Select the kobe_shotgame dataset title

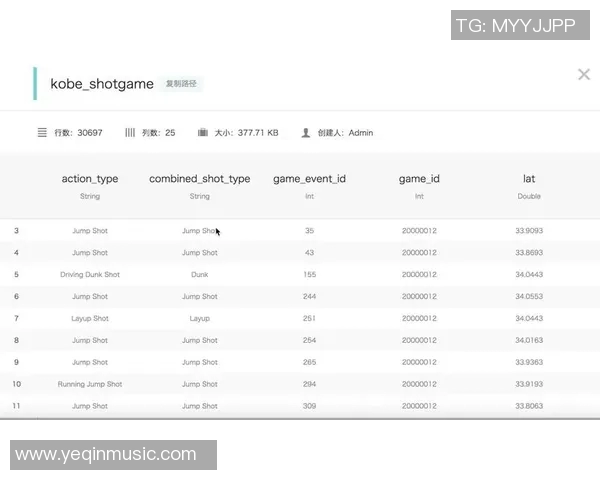pyautogui.click(x=102, y=84)
